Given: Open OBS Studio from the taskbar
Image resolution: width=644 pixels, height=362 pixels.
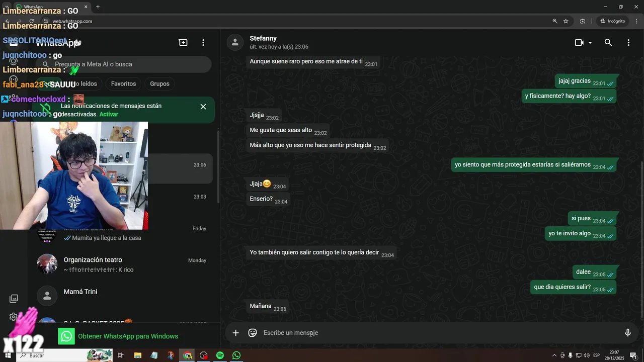Looking at the screenshot, I should click(204, 355).
